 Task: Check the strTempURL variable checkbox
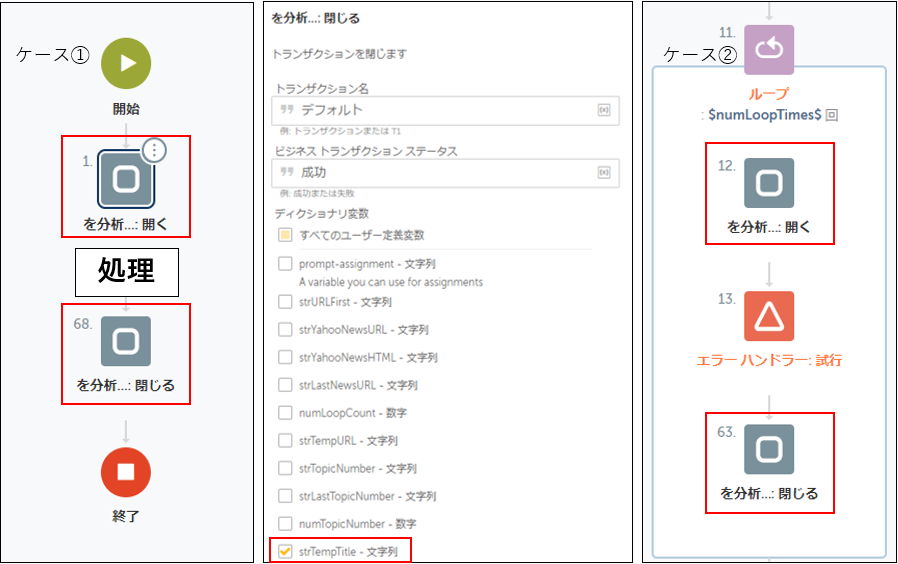tap(285, 440)
